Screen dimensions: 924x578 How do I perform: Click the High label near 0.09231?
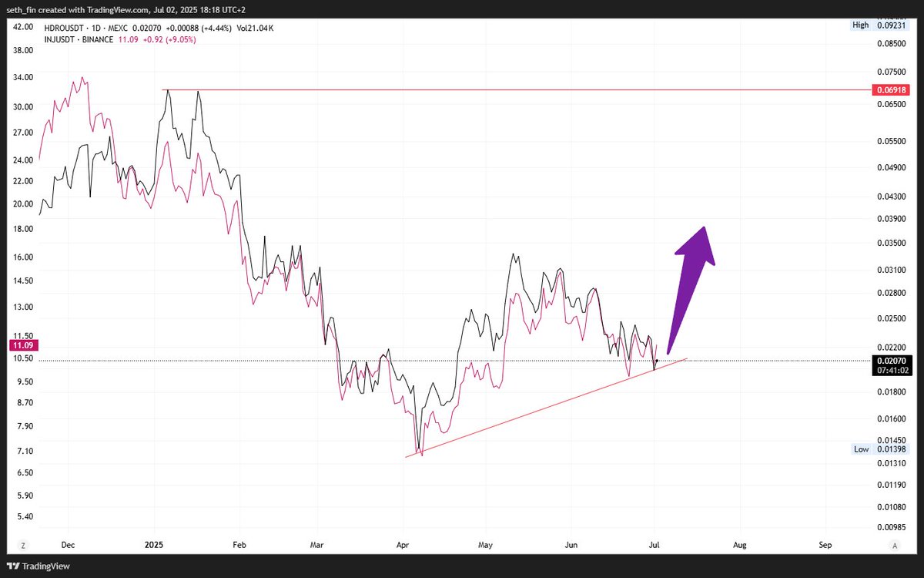click(x=861, y=25)
